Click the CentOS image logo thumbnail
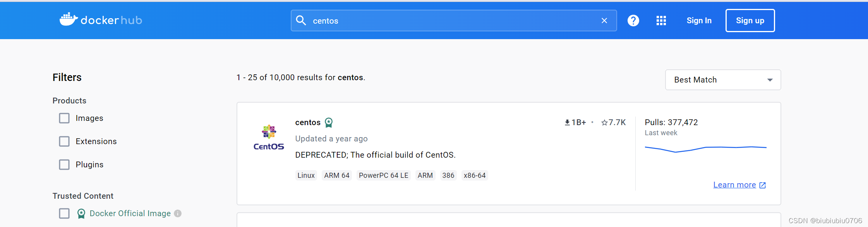 point(268,136)
